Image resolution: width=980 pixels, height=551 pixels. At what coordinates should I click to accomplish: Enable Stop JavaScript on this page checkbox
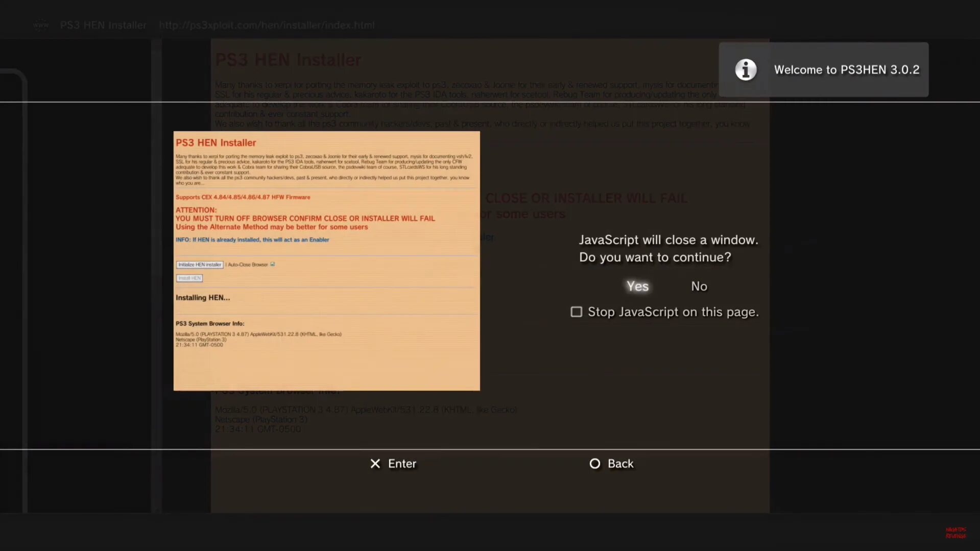tap(576, 312)
